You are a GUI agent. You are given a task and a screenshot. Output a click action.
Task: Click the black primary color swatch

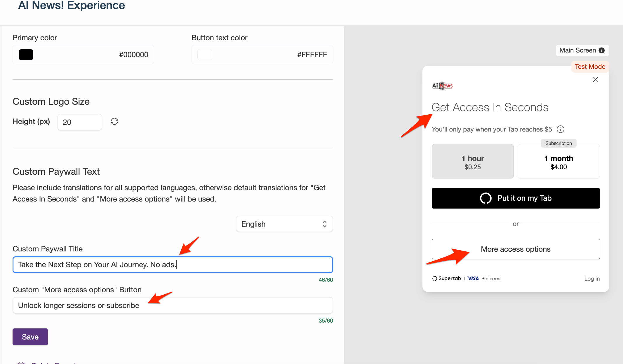26,55
